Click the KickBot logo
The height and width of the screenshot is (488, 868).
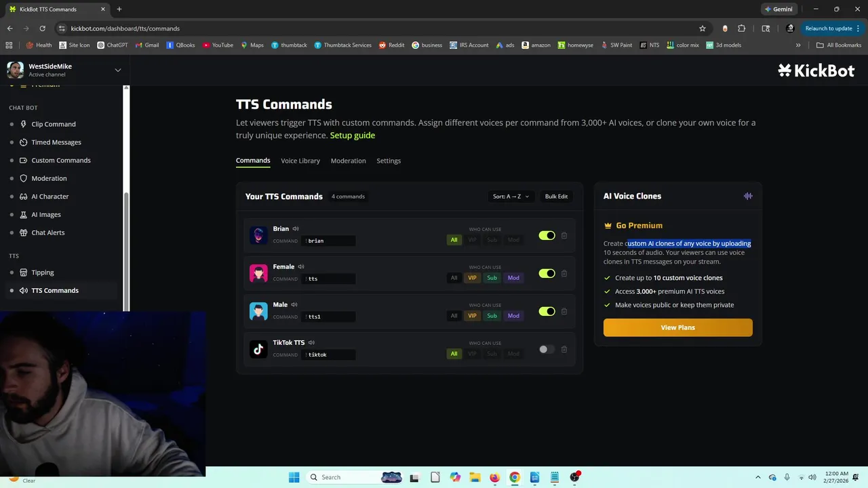pos(816,70)
